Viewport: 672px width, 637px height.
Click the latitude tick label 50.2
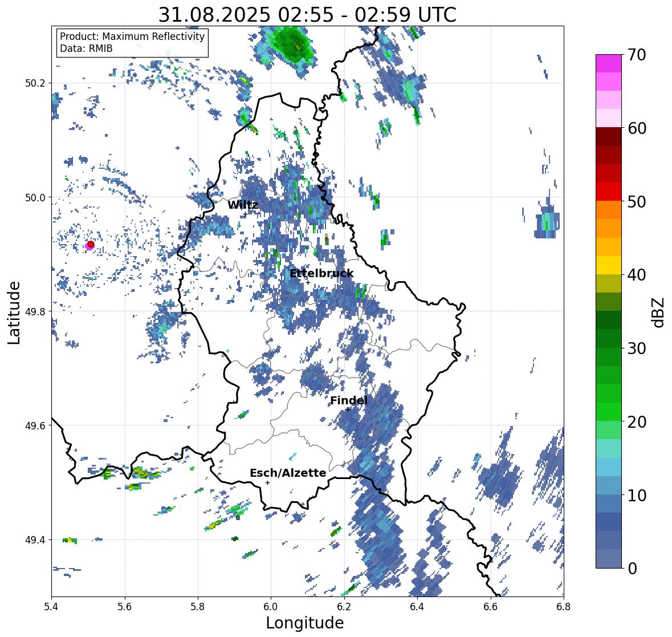[x=35, y=83]
